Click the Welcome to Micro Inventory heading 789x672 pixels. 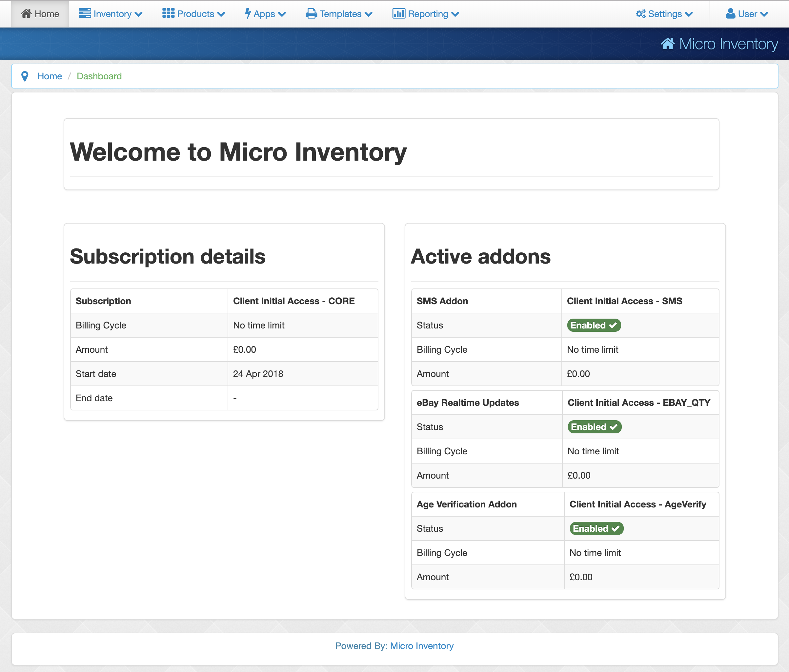tap(238, 152)
